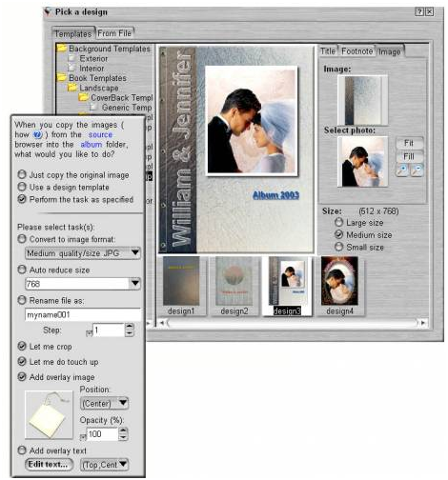Image resolution: width=448 pixels, height=480 pixels.
Task: Click the help '?' button in the title bar
Action: pos(419,11)
